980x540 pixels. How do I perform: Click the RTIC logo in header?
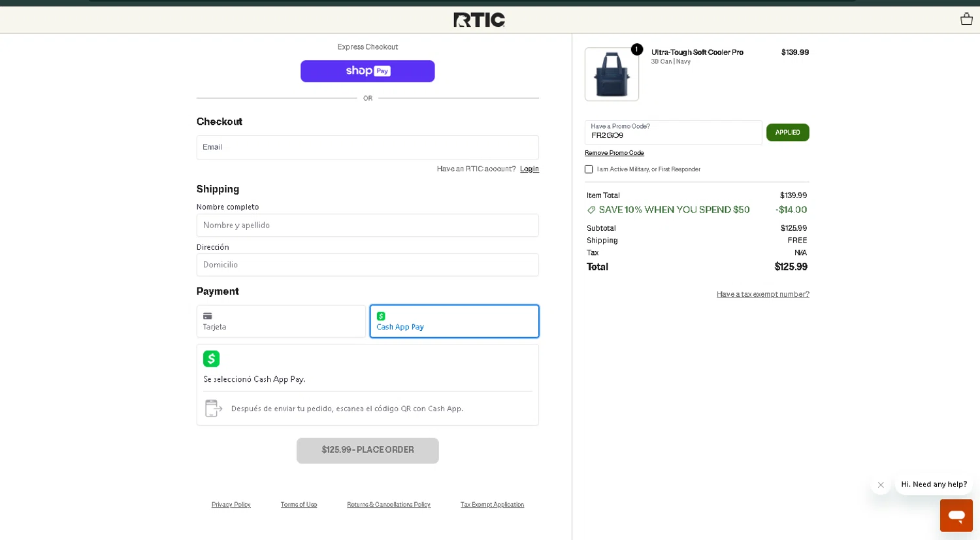tap(479, 20)
